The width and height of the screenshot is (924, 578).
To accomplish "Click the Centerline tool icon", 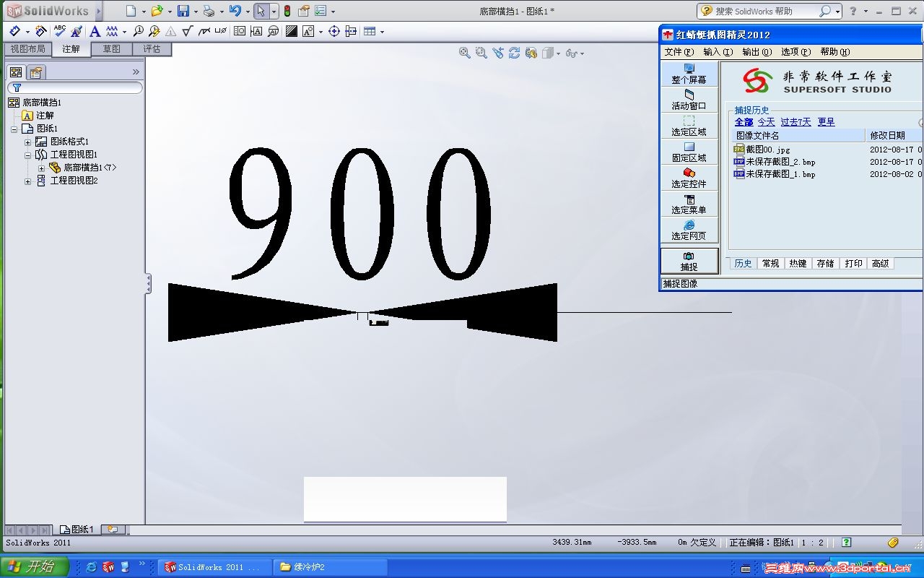I will pos(351,31).
